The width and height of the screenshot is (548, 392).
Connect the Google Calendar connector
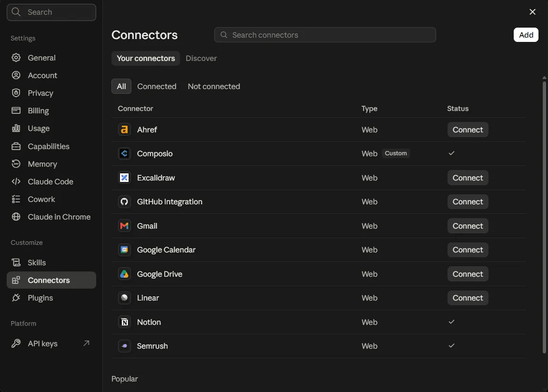(x=468, y=250)
